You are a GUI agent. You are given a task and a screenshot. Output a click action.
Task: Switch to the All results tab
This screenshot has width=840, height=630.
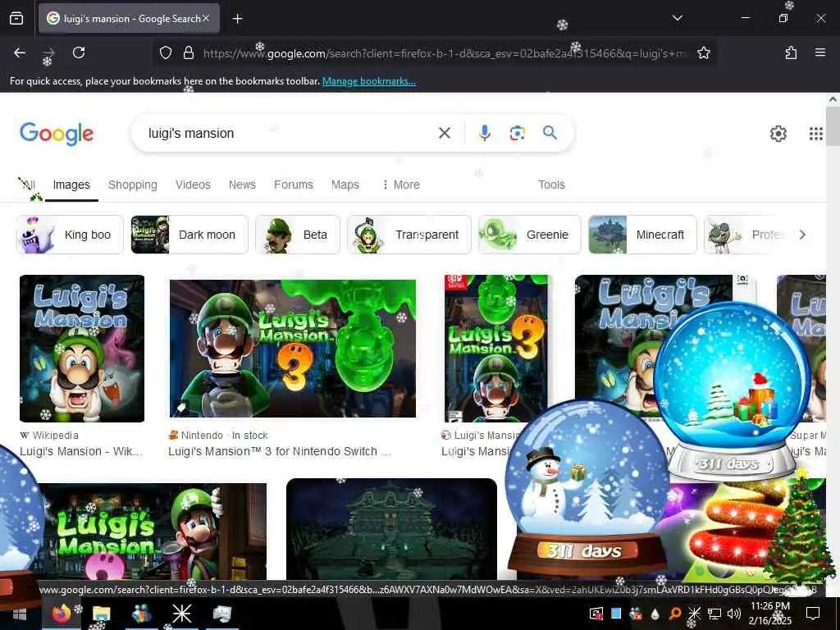[x=27, y=185]
